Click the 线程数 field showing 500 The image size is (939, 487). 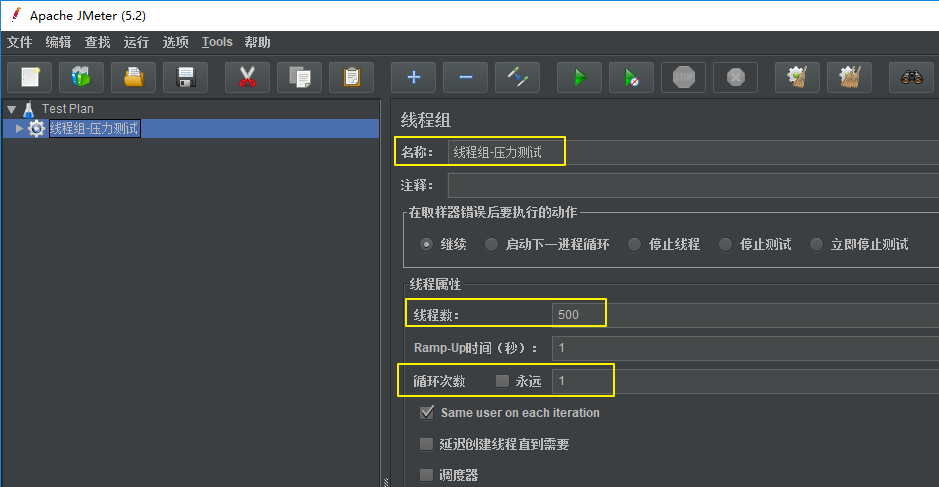pos(745,314)
